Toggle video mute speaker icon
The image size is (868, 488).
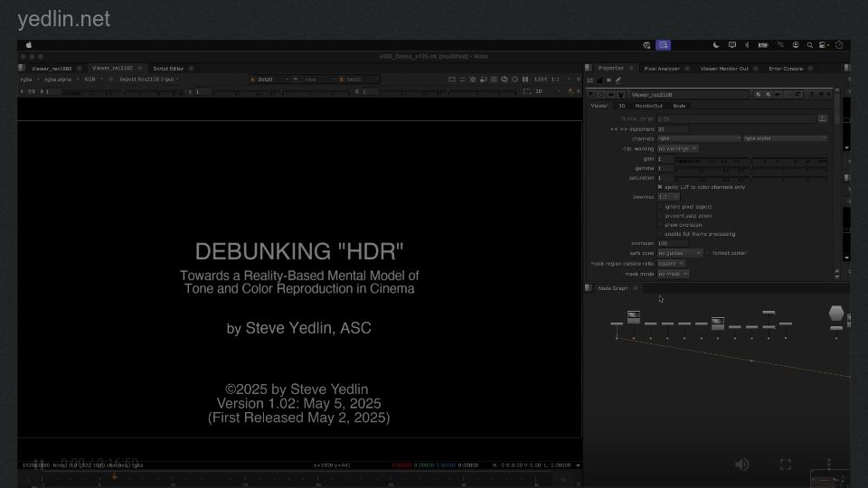741,465
